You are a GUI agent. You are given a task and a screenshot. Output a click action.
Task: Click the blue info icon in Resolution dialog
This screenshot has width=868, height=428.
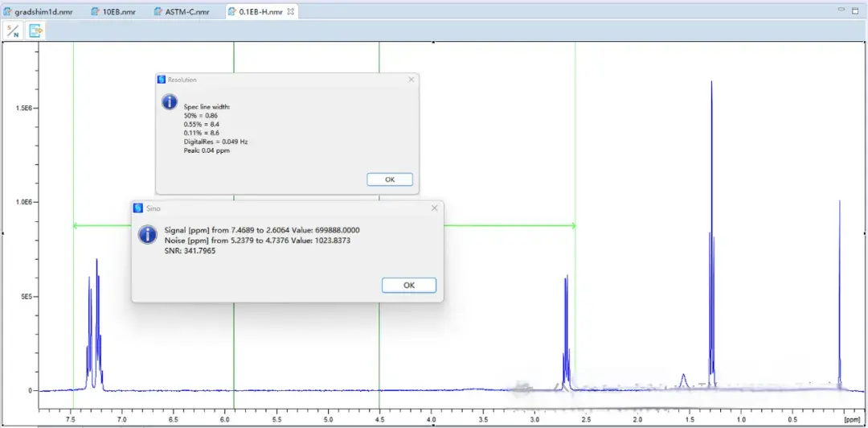(x=170, y=102)
